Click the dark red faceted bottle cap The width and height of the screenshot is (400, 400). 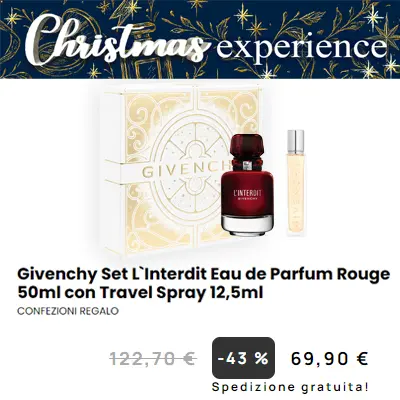coord(247,148)
